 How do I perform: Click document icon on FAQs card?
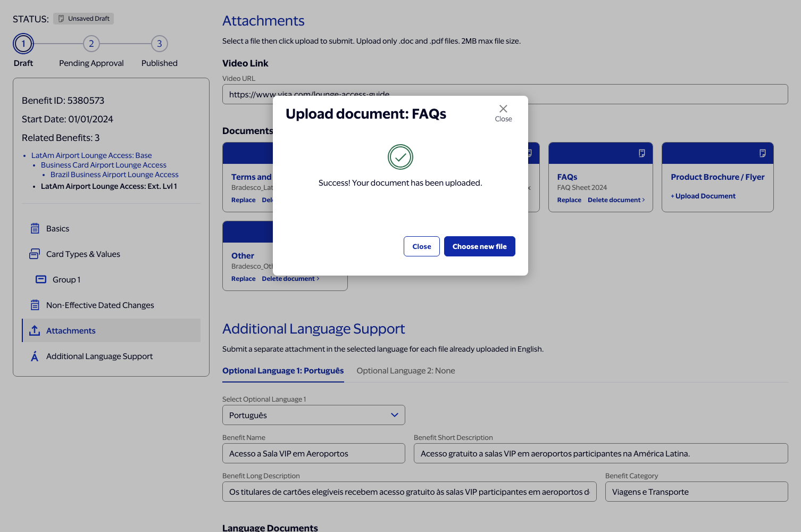point(642,153)
